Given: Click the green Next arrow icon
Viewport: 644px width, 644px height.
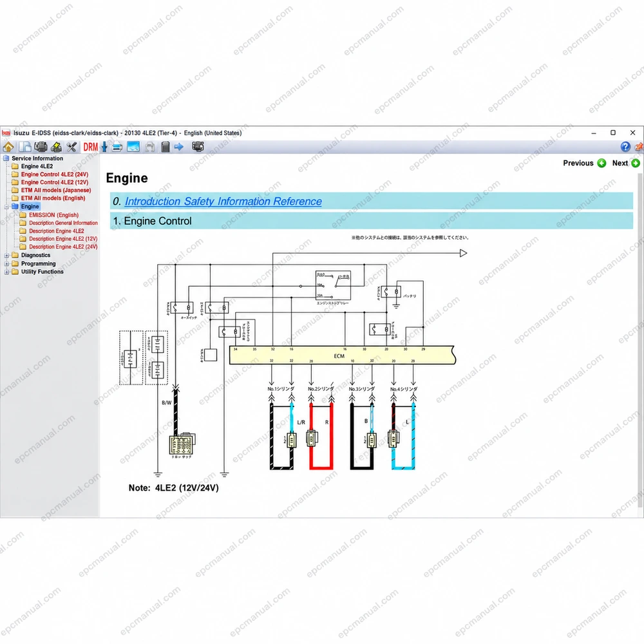Looking at the screenshot, I should tap(636, 163).
